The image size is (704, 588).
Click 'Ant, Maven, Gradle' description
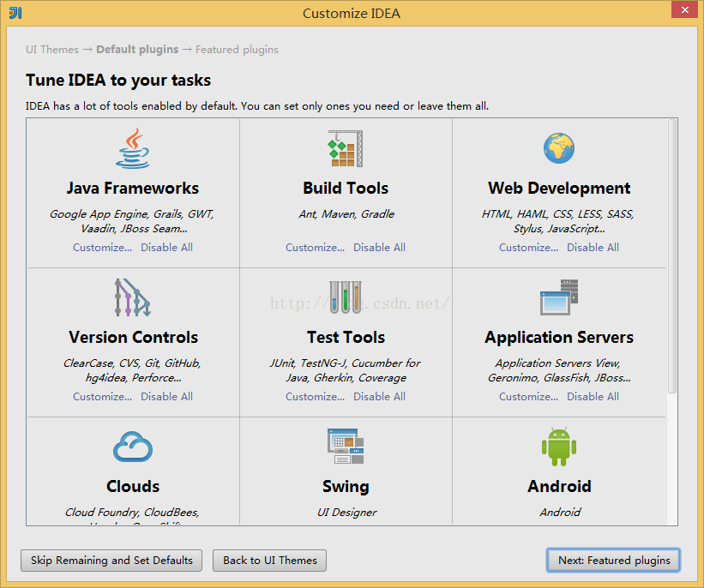[x=346, y=214]
